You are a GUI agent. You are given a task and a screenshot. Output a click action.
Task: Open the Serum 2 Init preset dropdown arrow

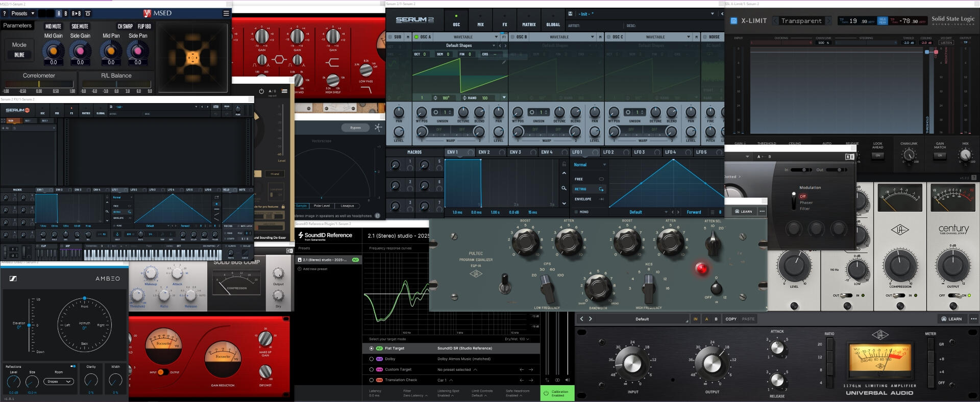712,14
